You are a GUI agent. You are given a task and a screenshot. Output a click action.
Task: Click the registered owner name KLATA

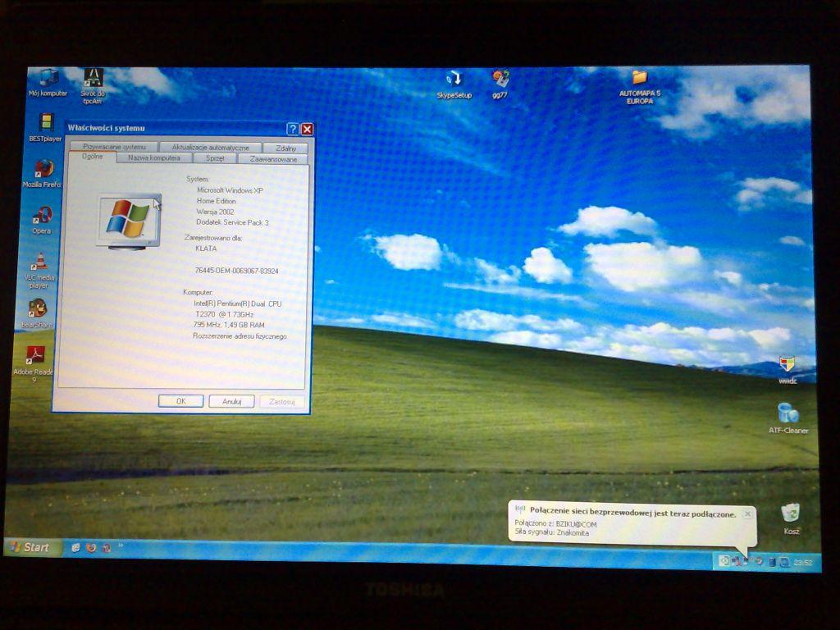tap(206, 249)
